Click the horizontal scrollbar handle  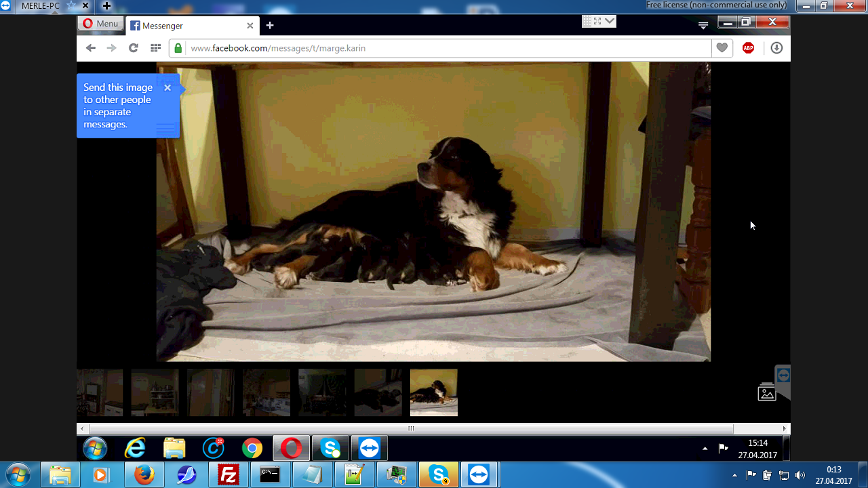pos(411,429)
